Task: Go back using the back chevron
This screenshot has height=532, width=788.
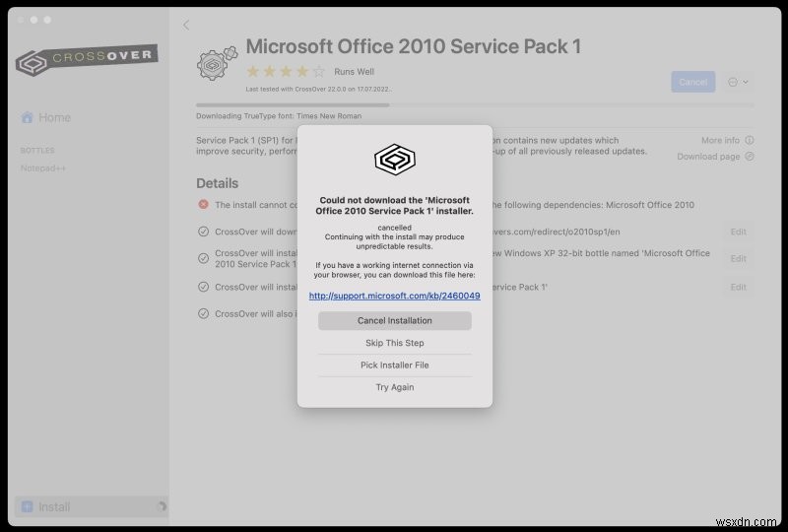Action: pos(186,25)
